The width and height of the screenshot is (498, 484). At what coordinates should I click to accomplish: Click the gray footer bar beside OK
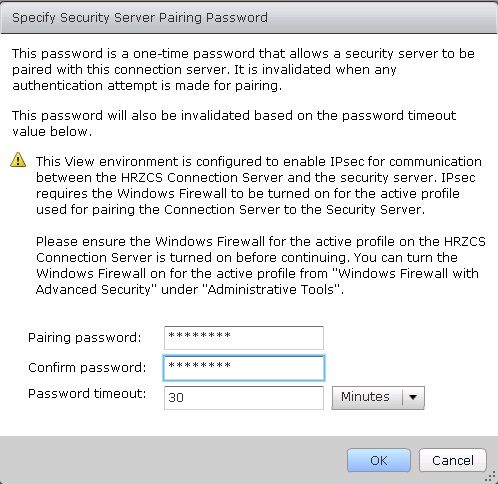click(173, 460)
